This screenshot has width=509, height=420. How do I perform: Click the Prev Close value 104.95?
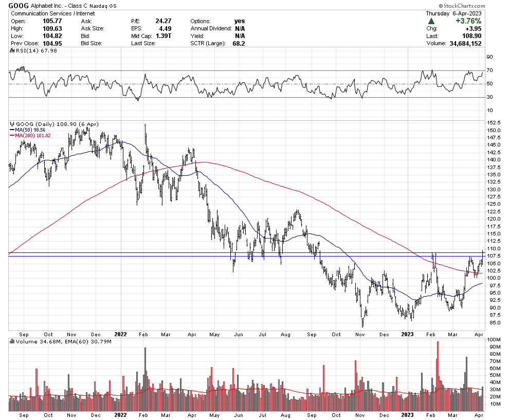52,44
